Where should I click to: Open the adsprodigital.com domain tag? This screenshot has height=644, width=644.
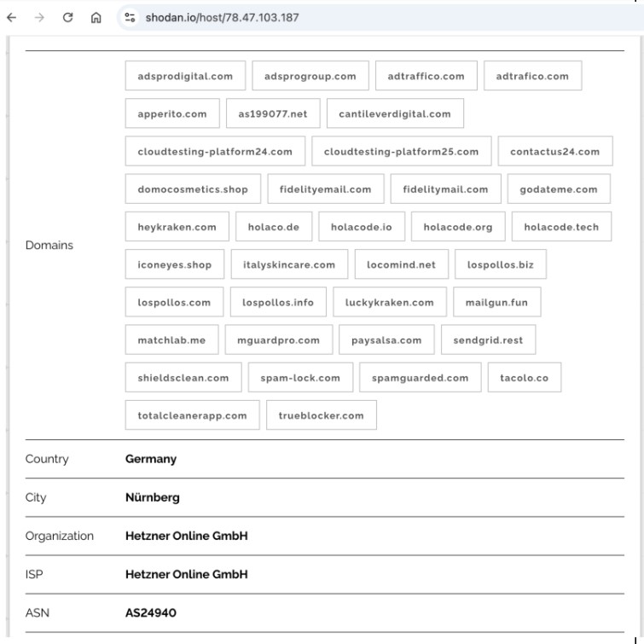(x=185, y=76)
